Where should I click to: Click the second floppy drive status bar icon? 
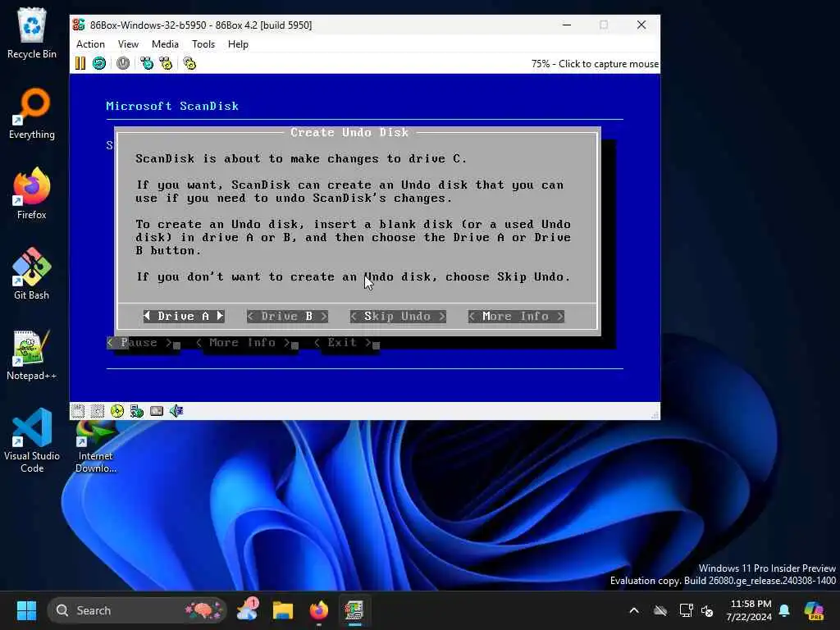coord(98,411)
